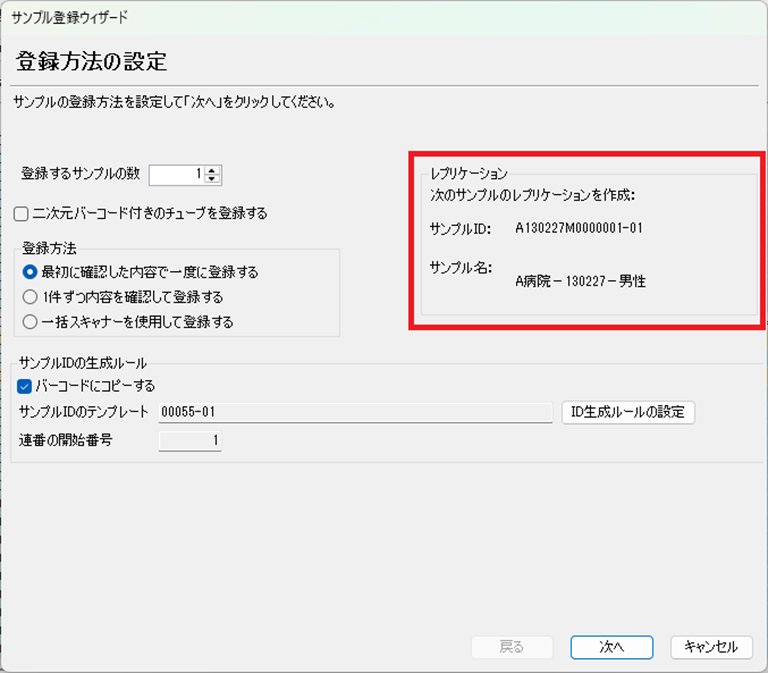
Task: Click the sample name A病院－130227－男性
Action: pos(580,281)
